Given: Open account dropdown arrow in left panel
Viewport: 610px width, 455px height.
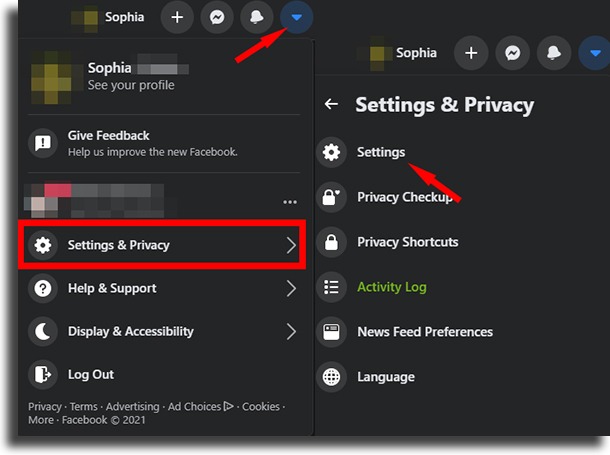Looking at the screenshot, I should click(x=296, y=17).
